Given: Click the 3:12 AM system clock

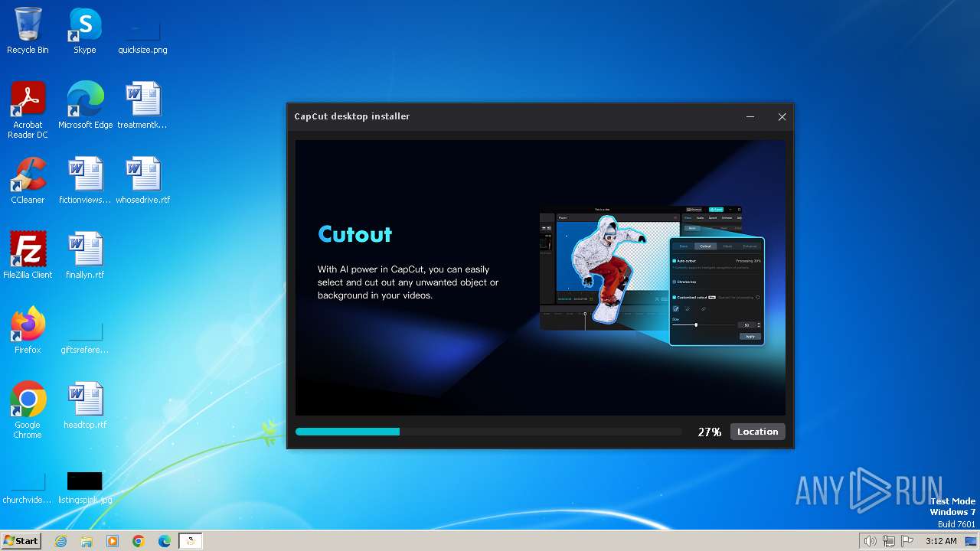Looking at the screenshot, I should [941, 541].
